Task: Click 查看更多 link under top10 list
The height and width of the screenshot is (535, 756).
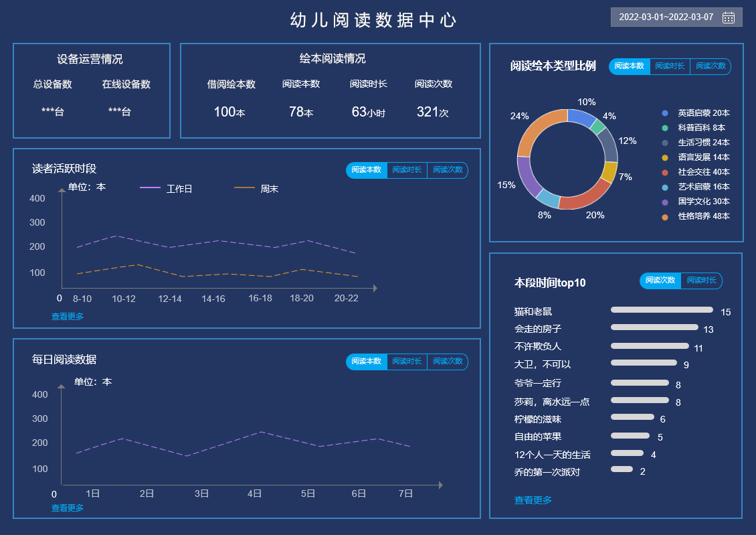Action: (533, 500)
